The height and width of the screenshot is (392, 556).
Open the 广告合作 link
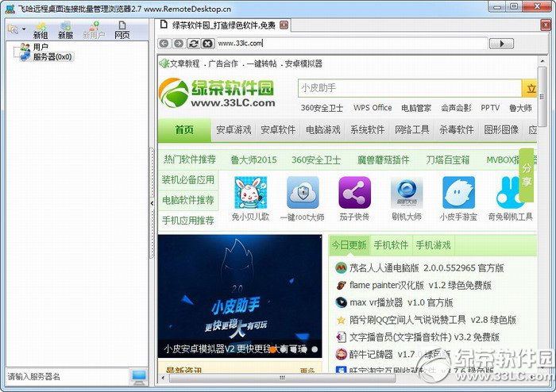click(223, 63)
